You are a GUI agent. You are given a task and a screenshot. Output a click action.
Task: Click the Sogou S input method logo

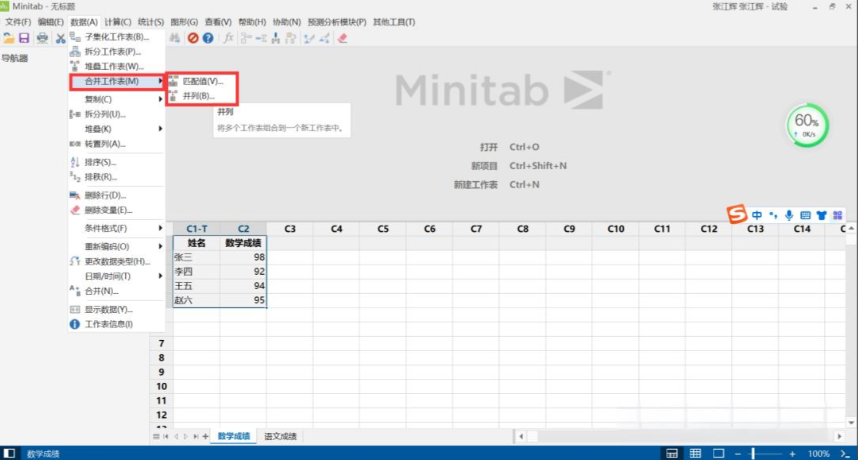[x=737, y=214]
